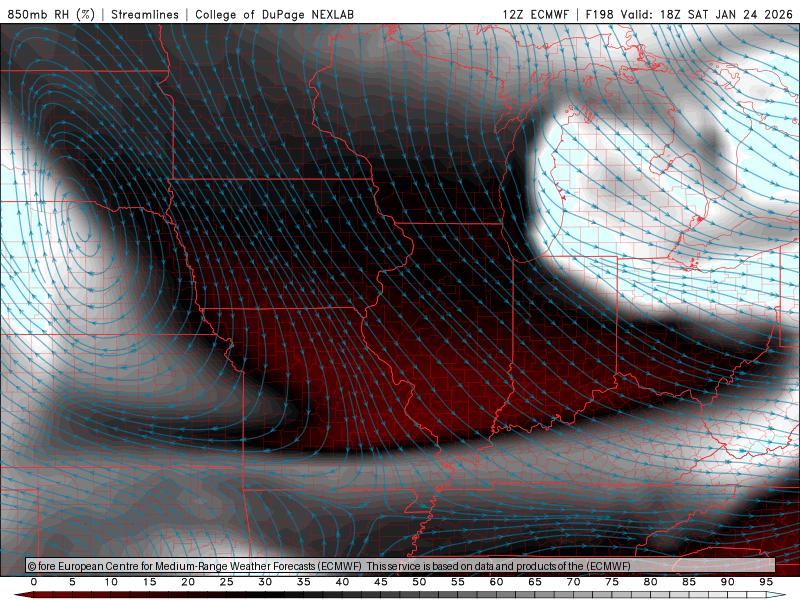Click the '80' value on RH scale
Screen dimensions: 800x600
651,582
